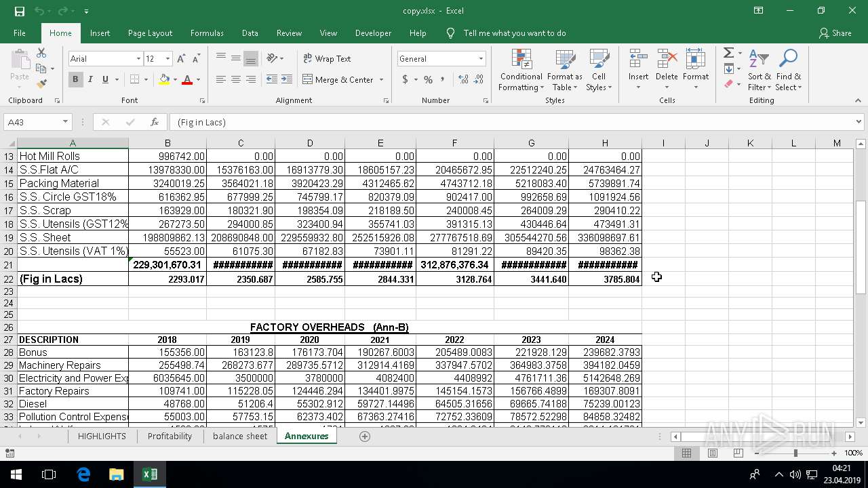
Task: Click the Format cells button
Action: pos(696,70)
